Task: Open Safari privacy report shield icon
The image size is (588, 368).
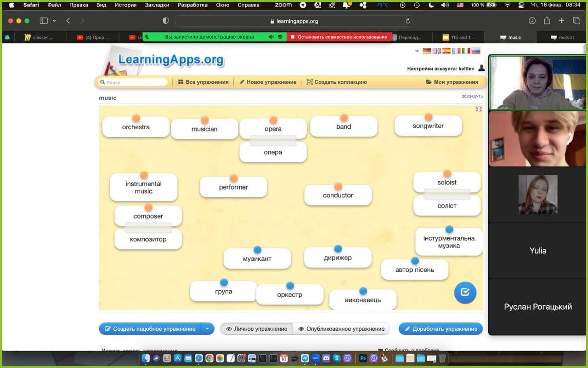Action: [166, 21]
